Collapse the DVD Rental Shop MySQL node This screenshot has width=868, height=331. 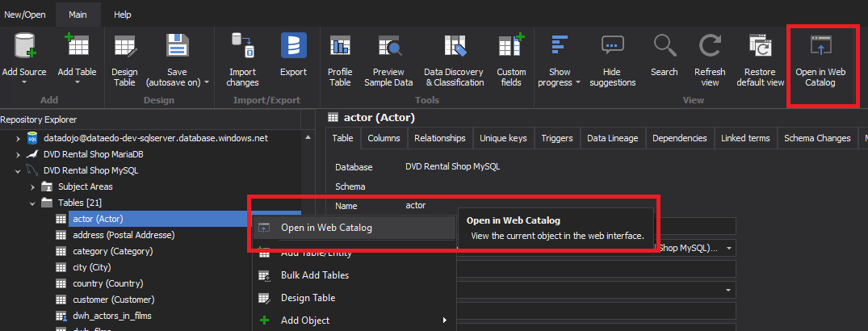[18, 170]
